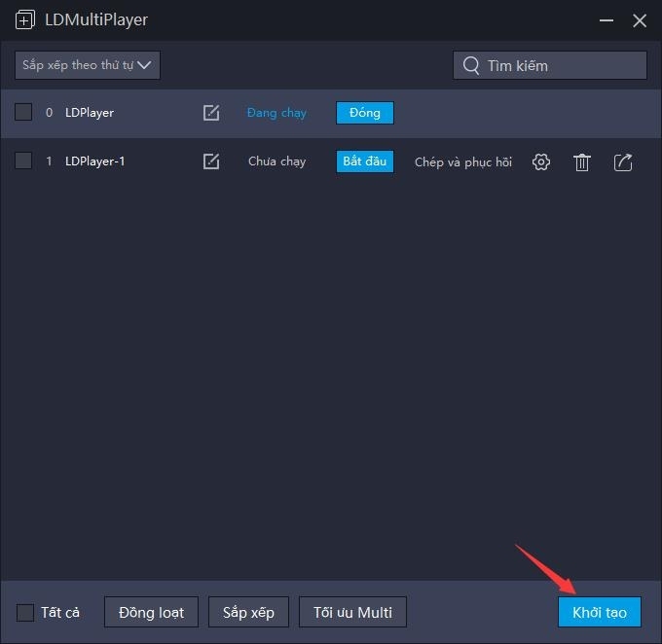Image resolution: width=662 pixels, height=644 pixels.
Task: Open the Sắp xếp theo thứ tự dropdown
Action: (88, 65)
